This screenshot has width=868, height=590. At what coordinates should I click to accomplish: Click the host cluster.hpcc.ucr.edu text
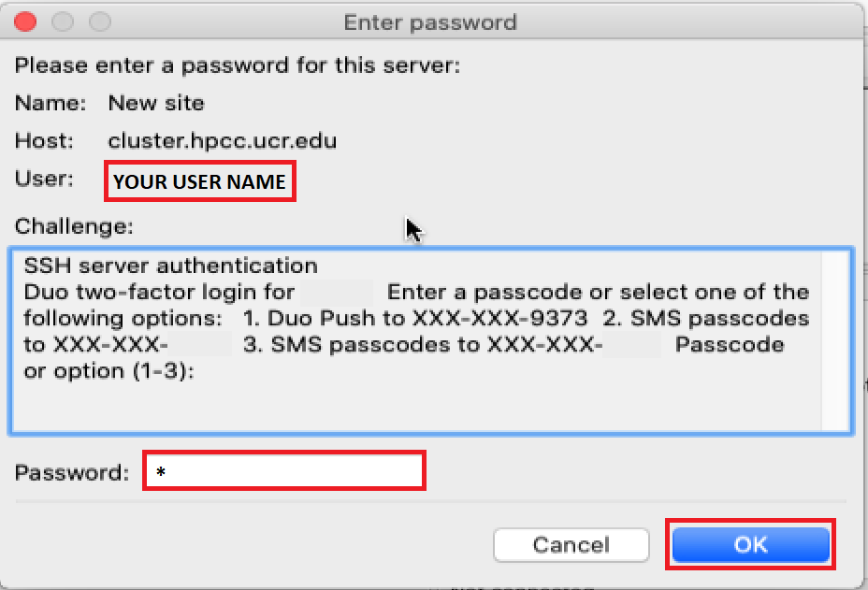[223, 141]
